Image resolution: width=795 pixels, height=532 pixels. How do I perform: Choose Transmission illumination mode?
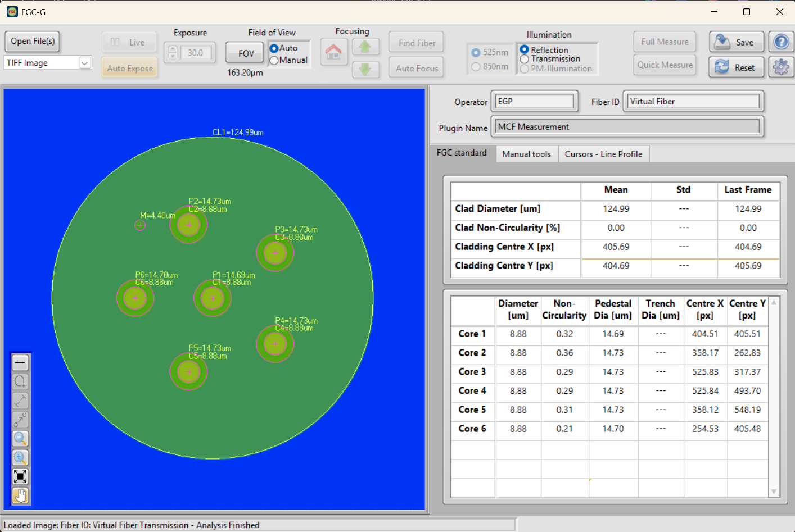(525, 59)
